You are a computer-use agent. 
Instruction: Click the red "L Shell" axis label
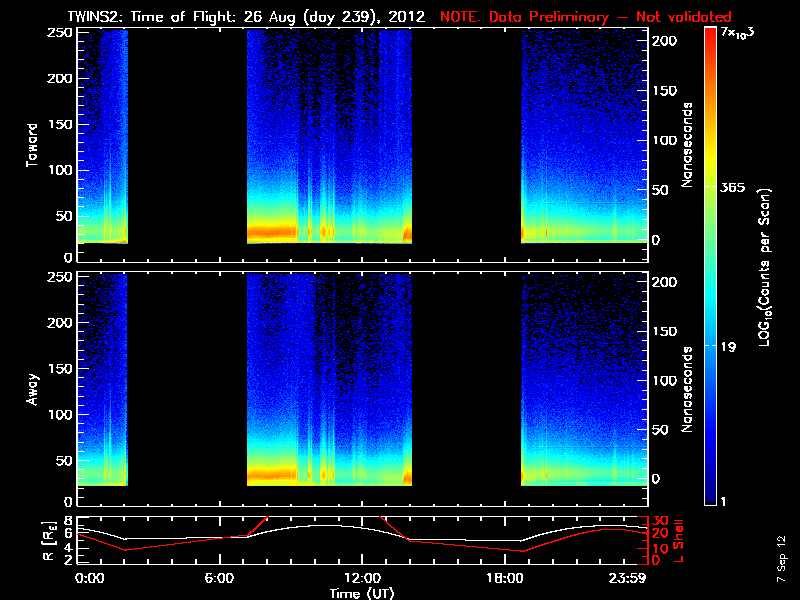[688, 540]
